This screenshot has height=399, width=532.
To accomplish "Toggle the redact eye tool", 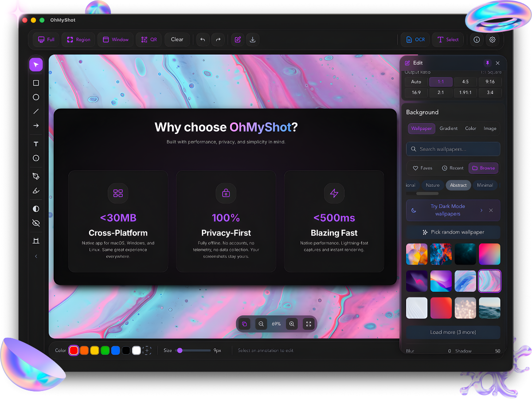I will (36, 223).
